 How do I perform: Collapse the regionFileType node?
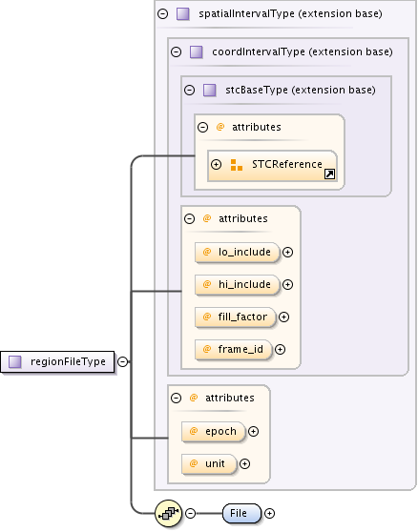[x=122, y=361]
